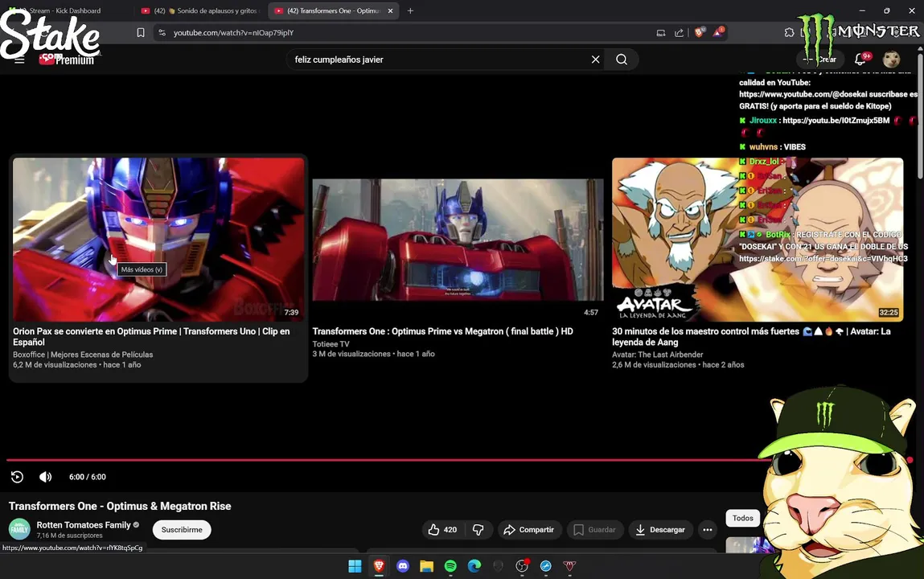The width and height of the screenshot is (924, 579).
Task: Close the Transformers One browser tab
Action: [x=390, y=10]
